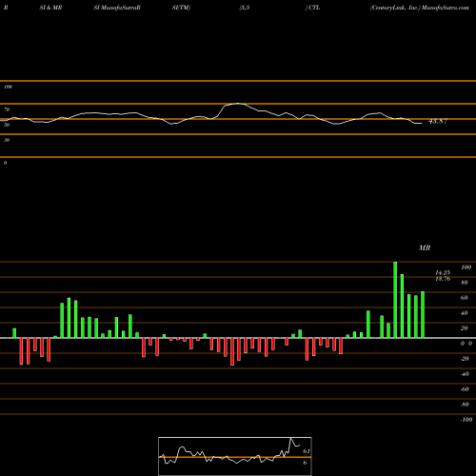
Task: Click the RSI line peak touching the 70 level
Action: tap(237, 104)
